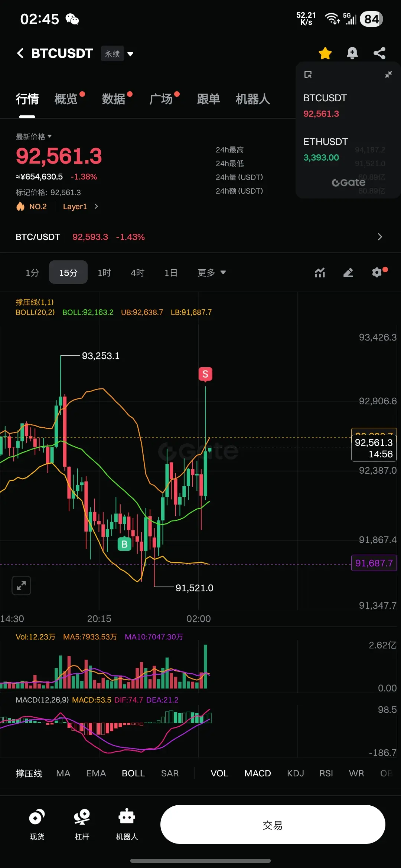Tap the WeChat status bar icon
The image size is (401, 868).
72,19
